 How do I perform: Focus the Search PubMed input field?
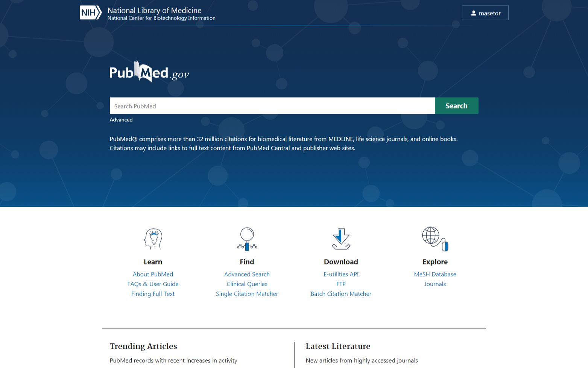pos(272,106)
